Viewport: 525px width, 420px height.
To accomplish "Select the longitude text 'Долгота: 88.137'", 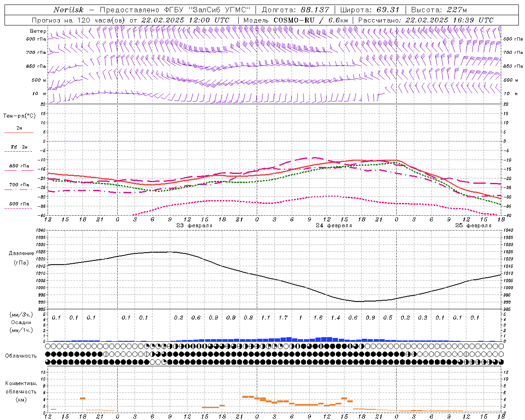I will (295, 10).
